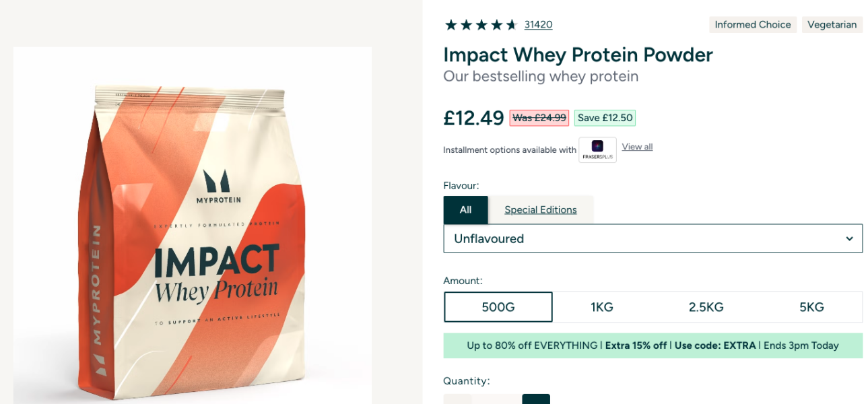Open the 31420 reviews link

point(538,25)
